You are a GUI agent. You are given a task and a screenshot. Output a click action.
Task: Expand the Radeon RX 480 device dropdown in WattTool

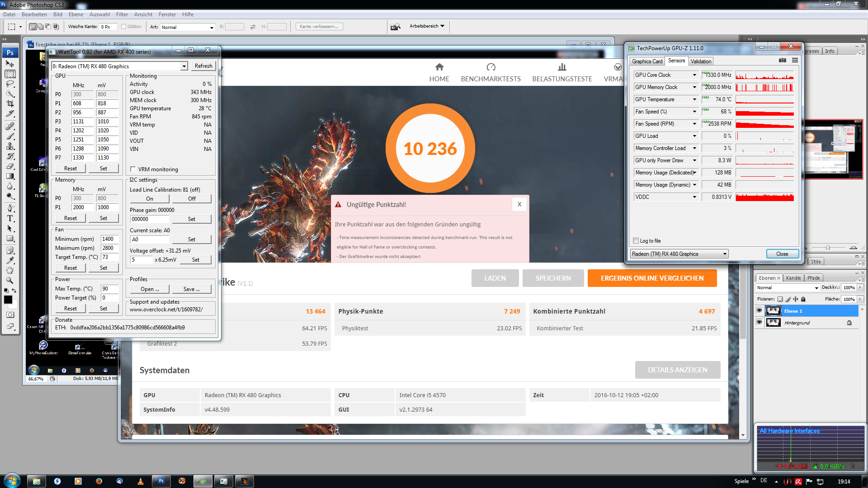coord(184,66)
